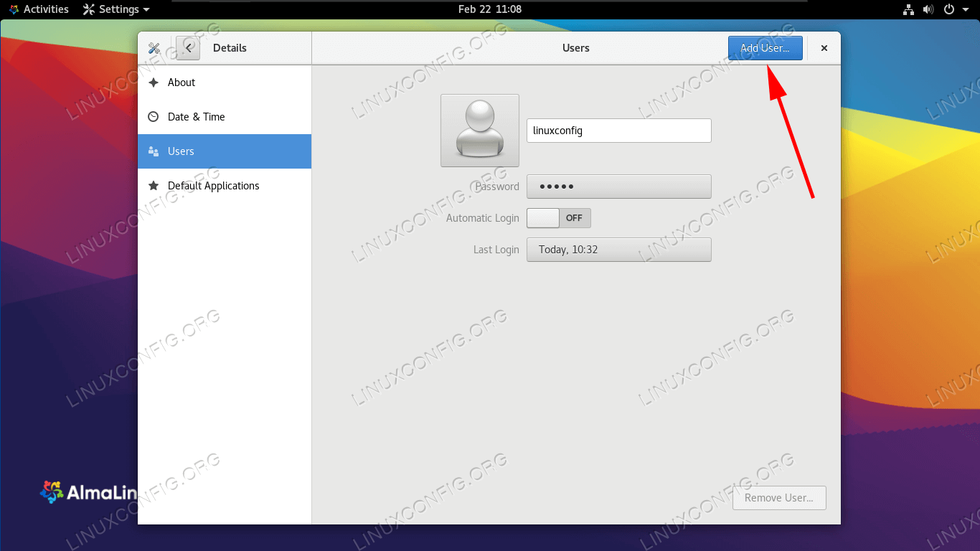Click the Users people icon in sidebar
The image size is (980, 551).
tap(154, 151)
